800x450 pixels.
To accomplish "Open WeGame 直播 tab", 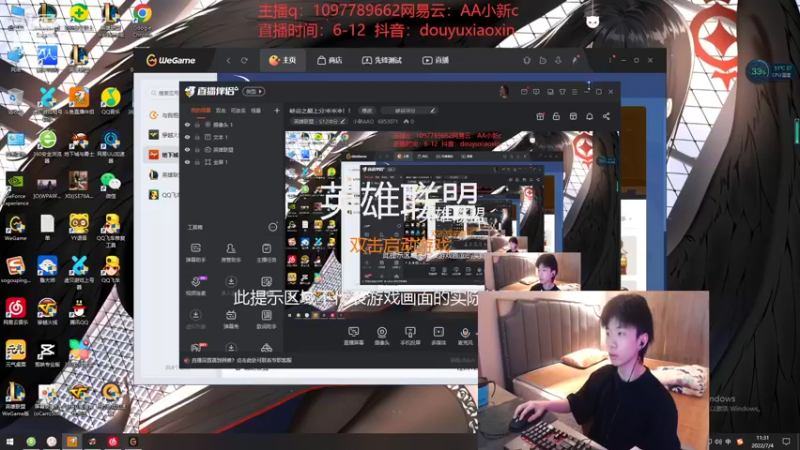I will pyautogui.click(x=436, y=60).
